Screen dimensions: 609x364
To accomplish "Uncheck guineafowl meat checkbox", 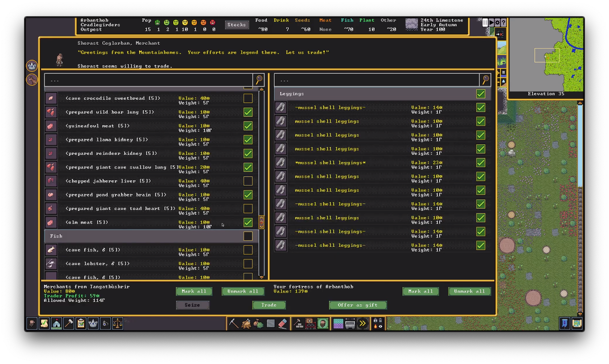I will point(248,126).
